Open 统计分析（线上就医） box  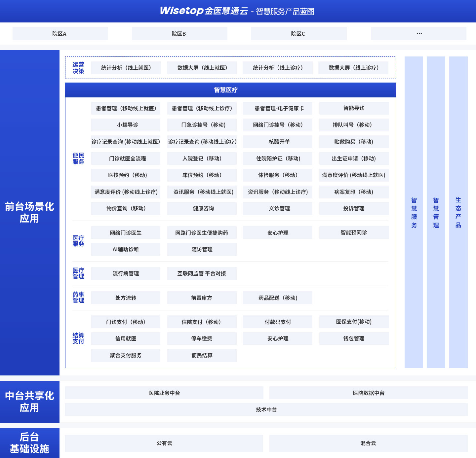pyautogui.click(x=126, y=68)
